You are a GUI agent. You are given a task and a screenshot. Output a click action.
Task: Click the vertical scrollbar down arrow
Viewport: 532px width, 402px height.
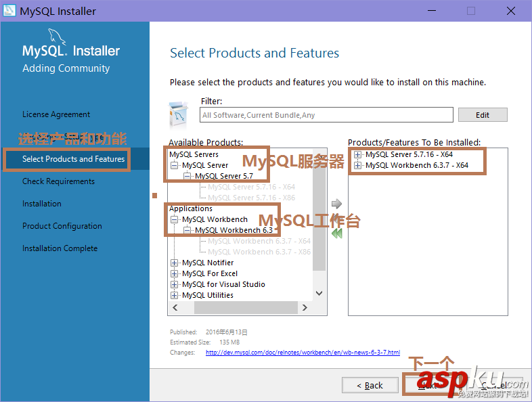pos(319,293)
